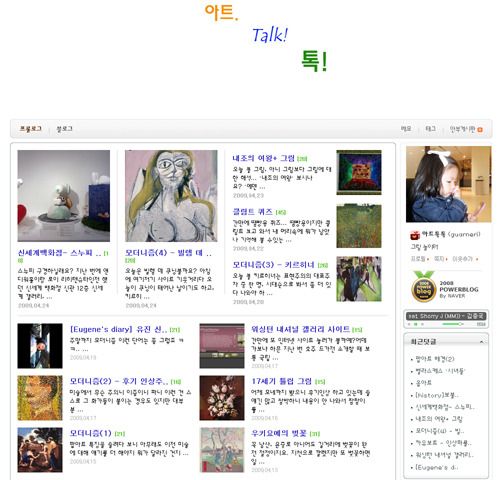500x480 pixels.
Task: Click the music player previous track button
Action: point(409,324)
